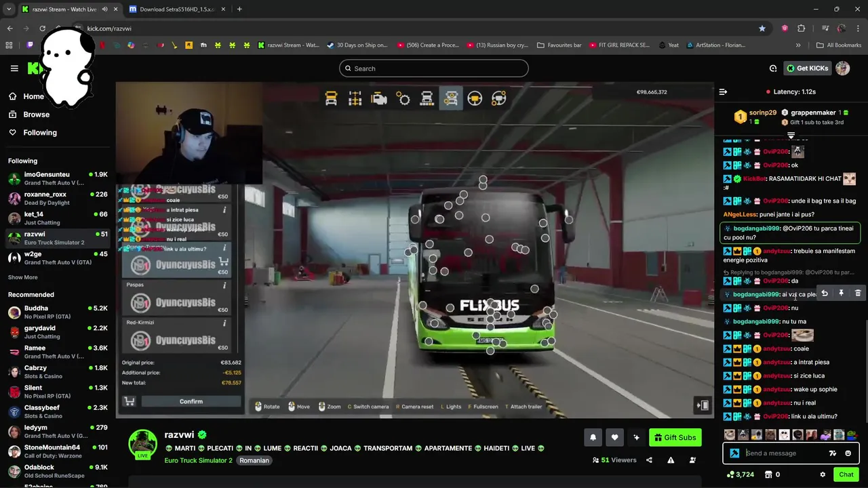Image resolution: width=868 pixels, height=488 pixels.
Task: Reply to the hovered bogdangabi999 message
Action: (x=825, y=293)
